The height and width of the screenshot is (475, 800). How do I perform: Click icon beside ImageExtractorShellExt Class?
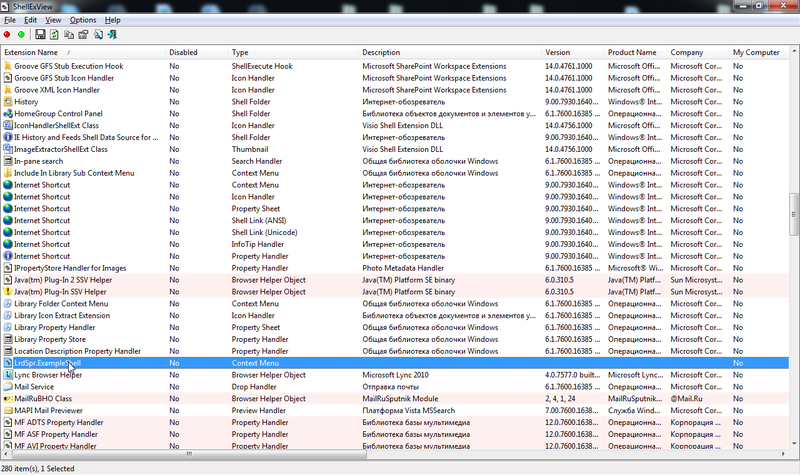pos(8,149)
